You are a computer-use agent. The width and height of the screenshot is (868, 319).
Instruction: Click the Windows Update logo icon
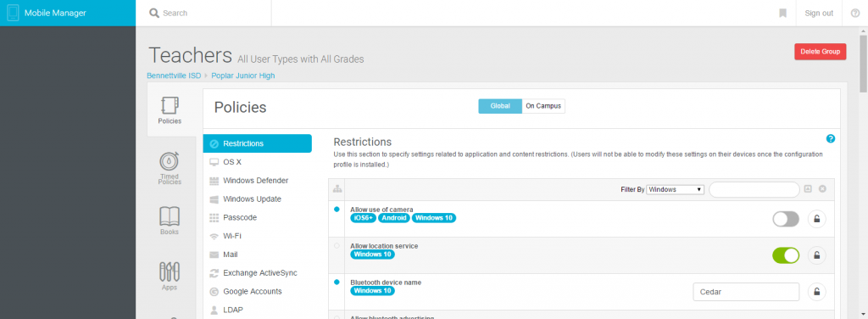(214, 199)
